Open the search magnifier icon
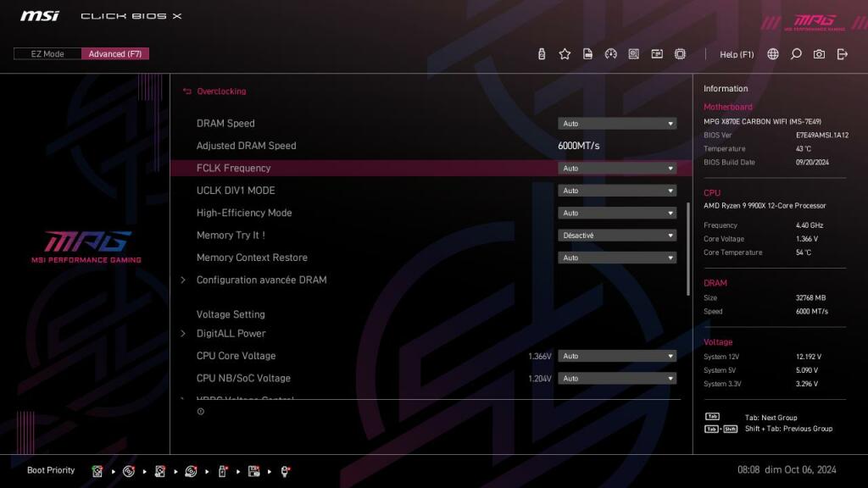The height and width of the screenshot is (488, 868). tap(795, 53)
